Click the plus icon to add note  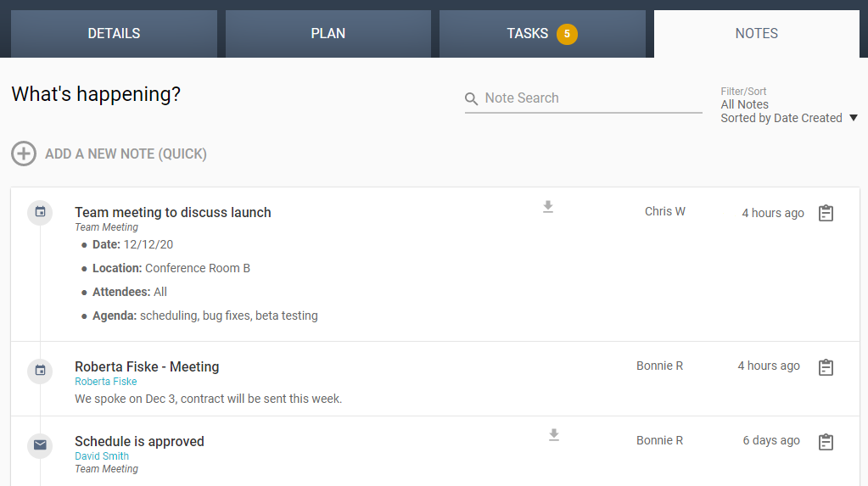point(24,154)
